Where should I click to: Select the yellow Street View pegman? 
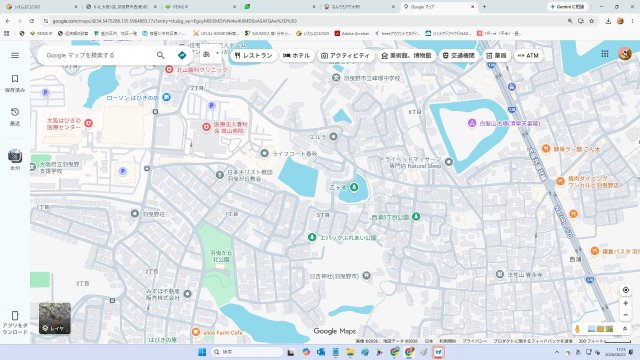coord(577,329)
